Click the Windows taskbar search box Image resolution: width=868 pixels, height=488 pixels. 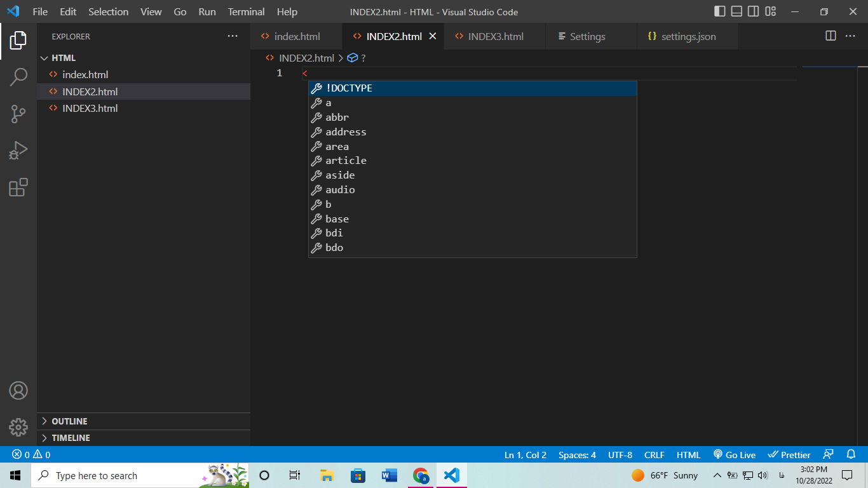[140, 475]
